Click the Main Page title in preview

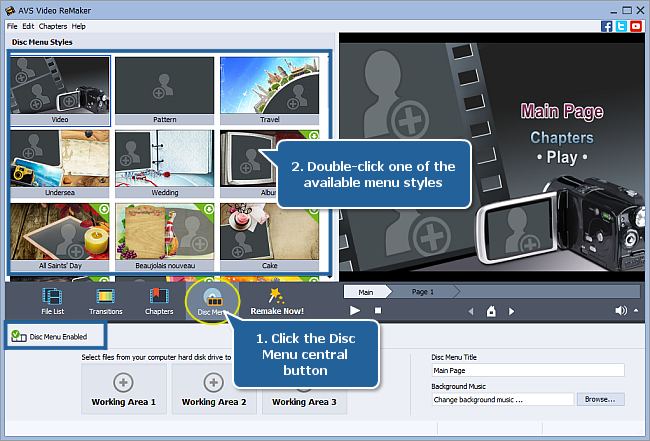tap(562, 111)
